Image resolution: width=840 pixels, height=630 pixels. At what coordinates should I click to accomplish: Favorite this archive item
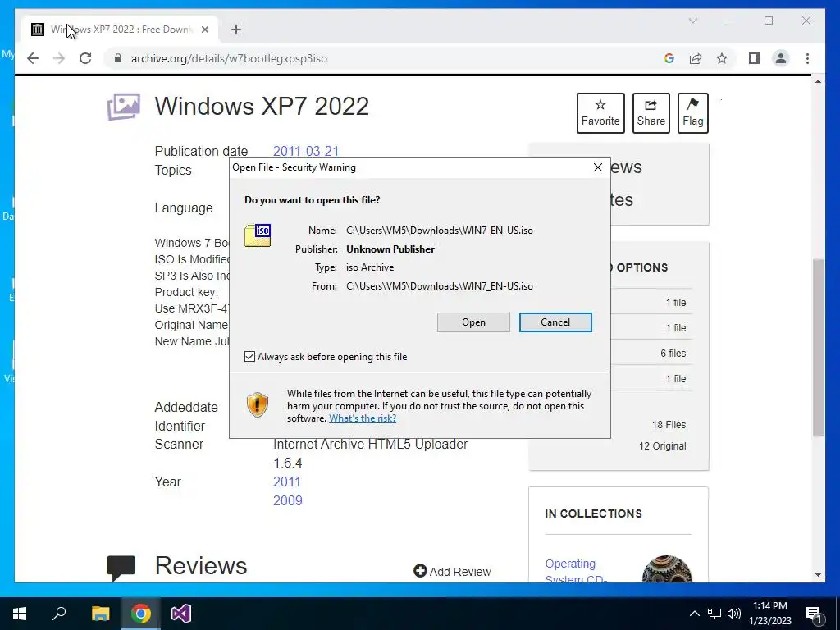[600, 112]
